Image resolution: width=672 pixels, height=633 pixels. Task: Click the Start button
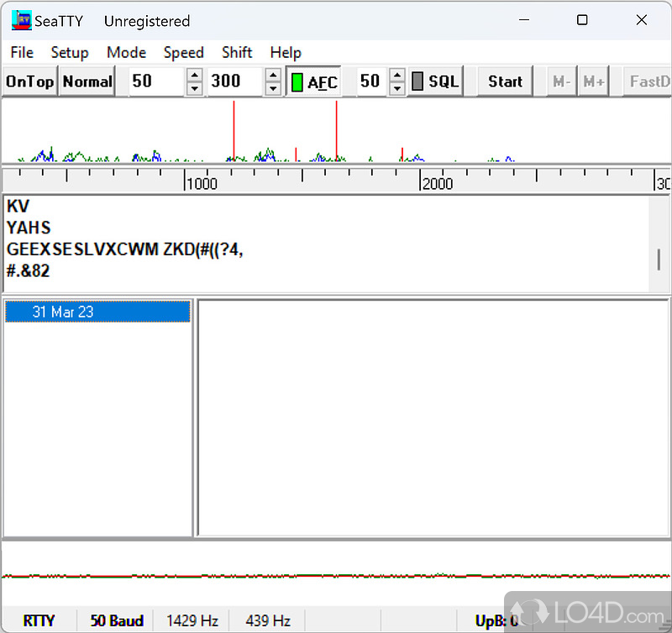506,81
